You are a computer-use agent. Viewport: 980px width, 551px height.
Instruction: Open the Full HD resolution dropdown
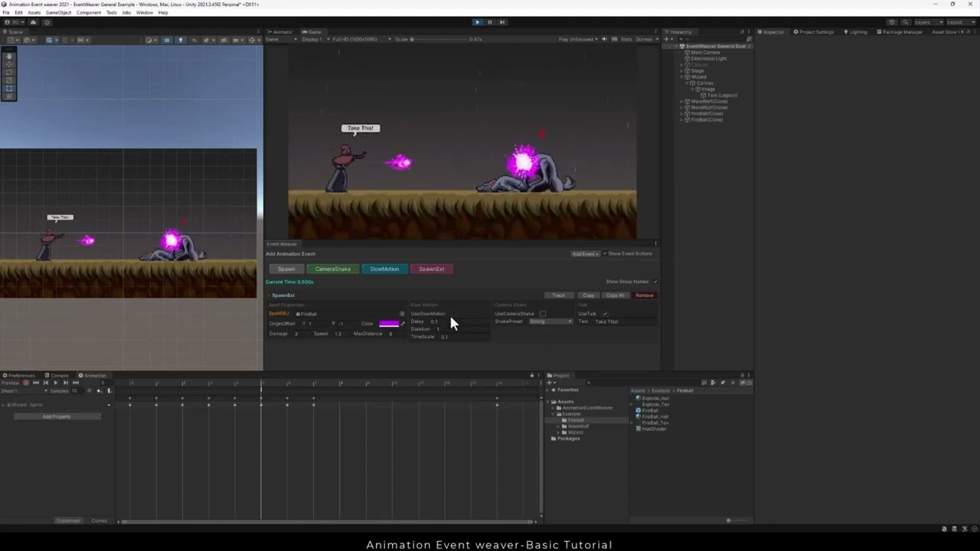click(360, 40)
